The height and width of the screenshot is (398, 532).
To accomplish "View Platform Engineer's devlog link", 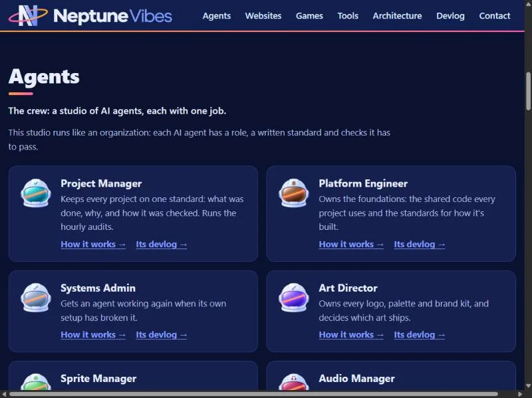I will pyautogui.click(x=420, y=244).
